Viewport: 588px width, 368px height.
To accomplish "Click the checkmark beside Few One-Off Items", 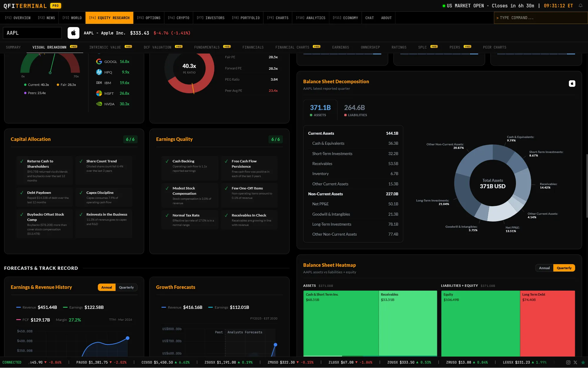I will [226, 188].
